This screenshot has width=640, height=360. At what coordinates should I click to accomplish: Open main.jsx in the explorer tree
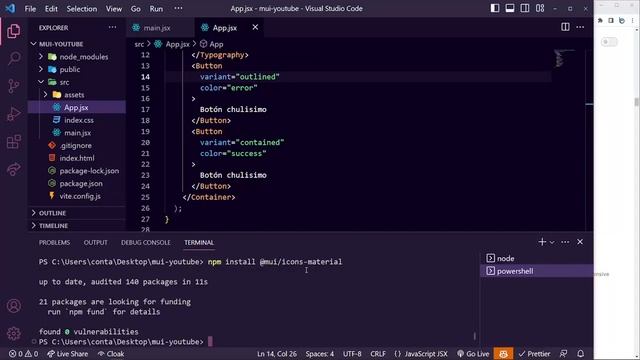[77, 133]
